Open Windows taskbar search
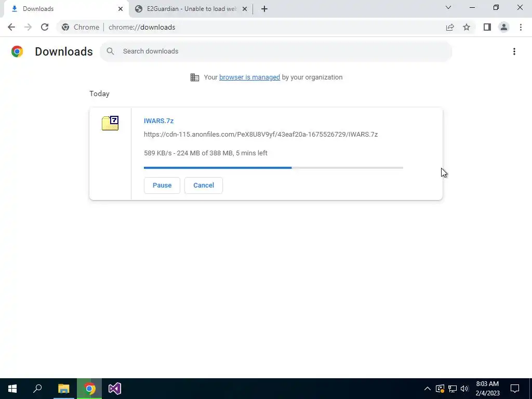The image size is (532, 399). 37,389
